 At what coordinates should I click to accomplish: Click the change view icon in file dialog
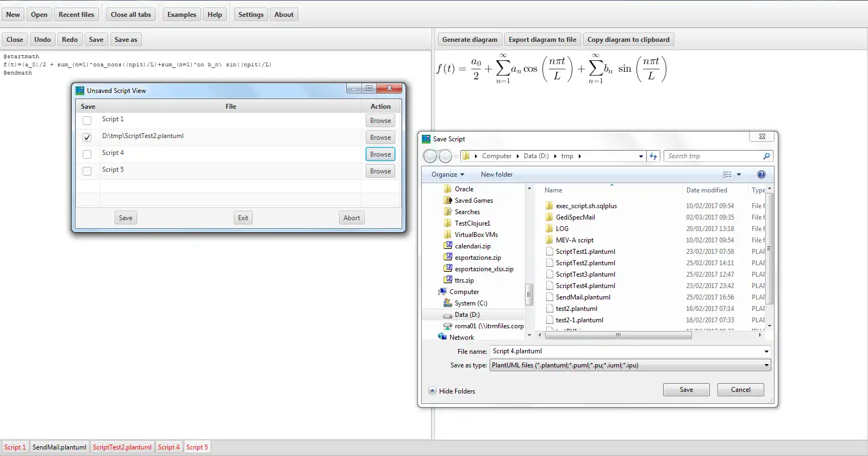coord(727,174)
